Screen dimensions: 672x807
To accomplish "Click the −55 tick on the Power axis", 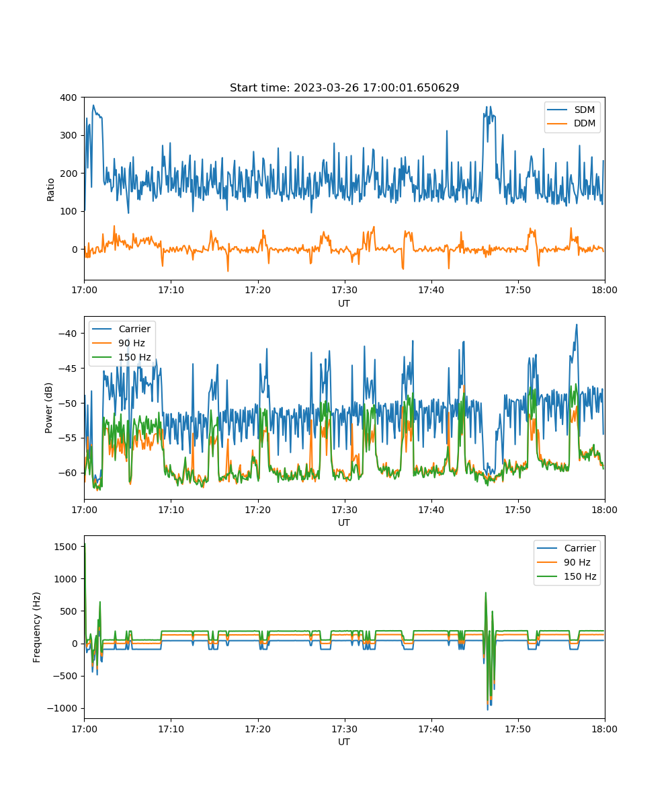I will click(69, 438).
